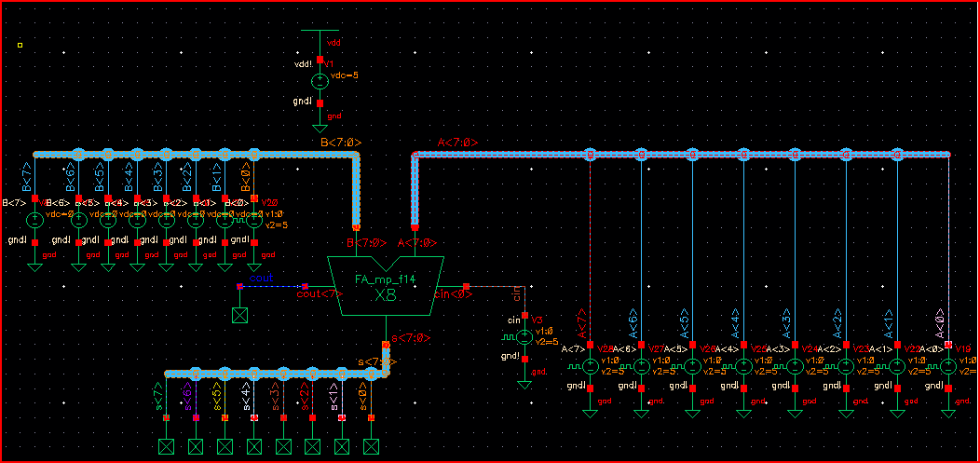Click the V3 instance name label
The image size is (980, 463).
[537, 320]
